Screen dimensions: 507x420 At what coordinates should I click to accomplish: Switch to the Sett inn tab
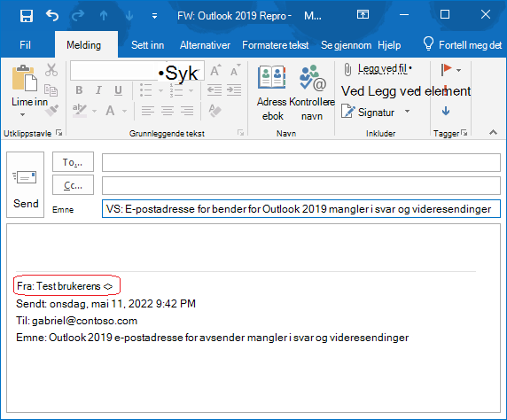[x=147, y=45]
